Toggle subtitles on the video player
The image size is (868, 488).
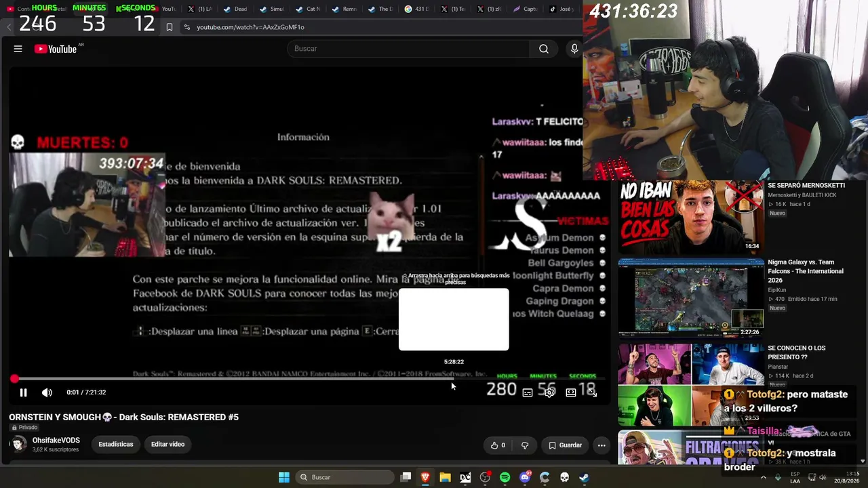tap(528, 392)
